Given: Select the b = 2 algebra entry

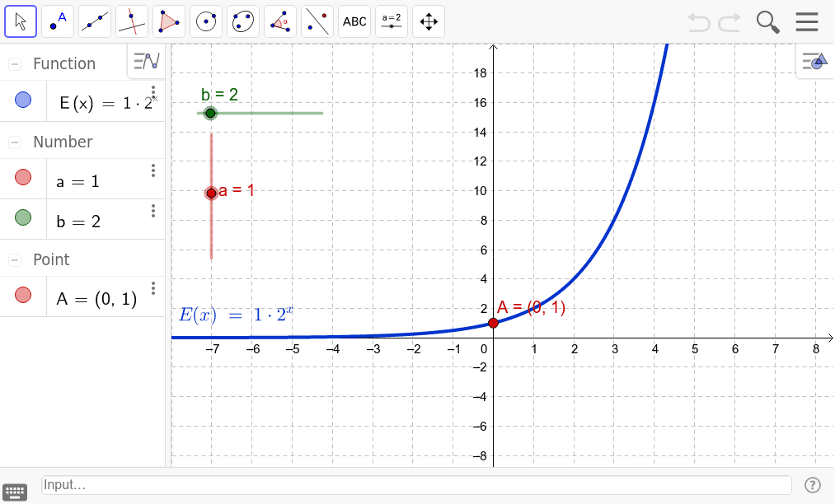Looking at the screenshot, I should tap(106, 219).
